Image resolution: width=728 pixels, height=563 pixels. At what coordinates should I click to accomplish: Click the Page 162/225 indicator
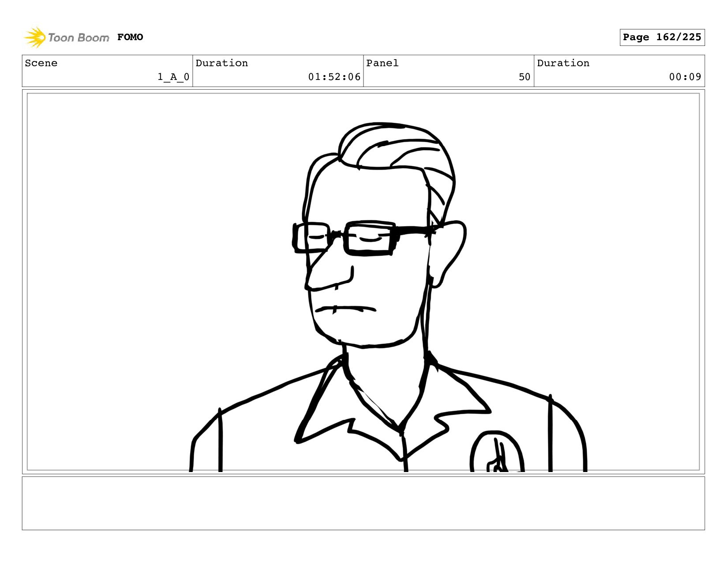coord(662,37)
